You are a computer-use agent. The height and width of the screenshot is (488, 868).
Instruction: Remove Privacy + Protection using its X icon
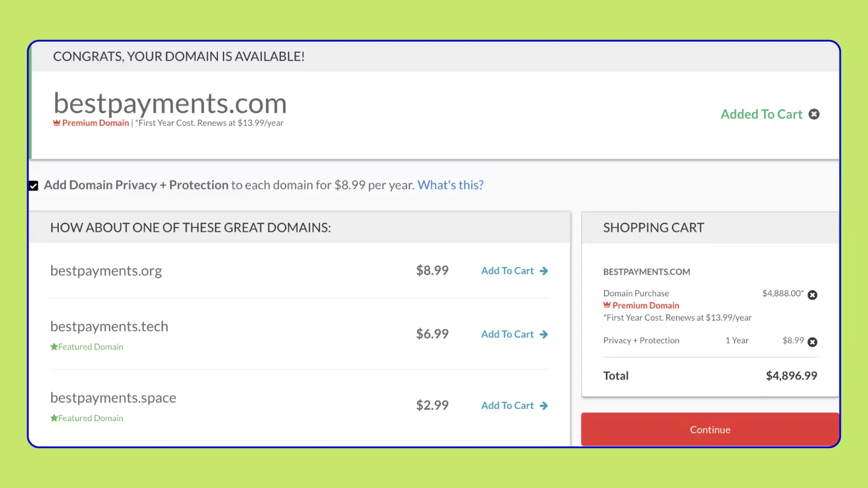click(x=812, y=342)
